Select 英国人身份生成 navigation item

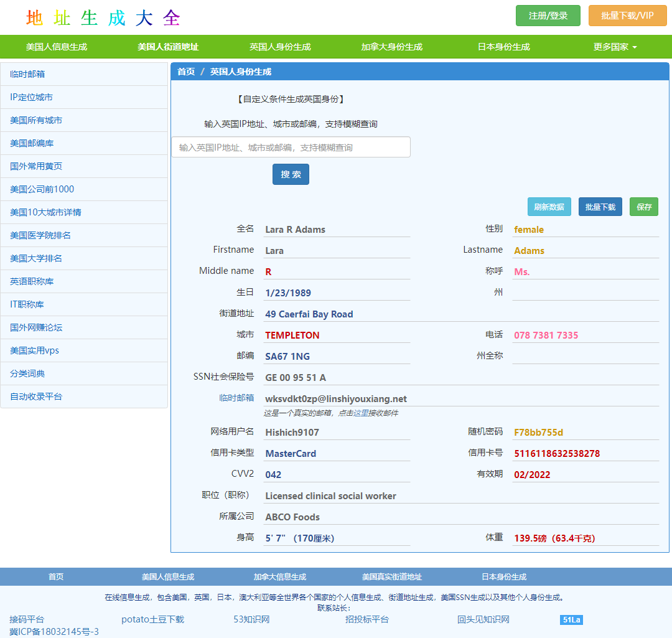tap(280, 47)
